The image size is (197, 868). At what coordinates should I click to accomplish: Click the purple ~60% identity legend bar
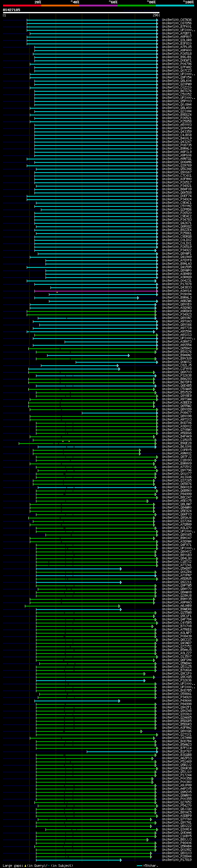[99, 6]
